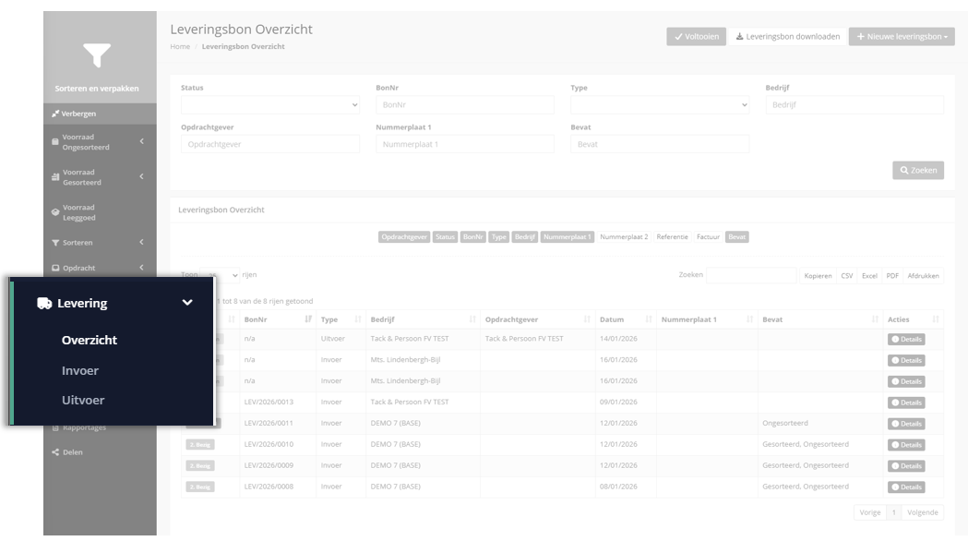980x541 pixels.
Task: Toggle Bevat column visibility button
Action: coord(737,237)
